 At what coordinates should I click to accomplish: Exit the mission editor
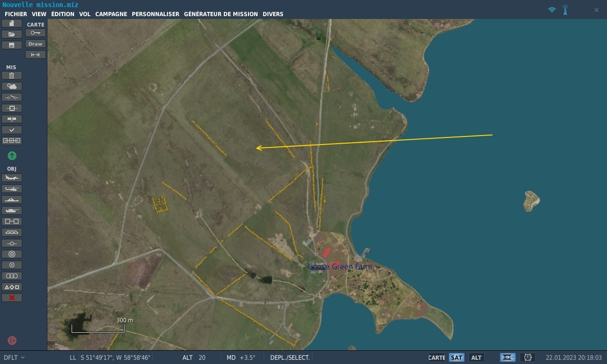click(x=12, y=340)
